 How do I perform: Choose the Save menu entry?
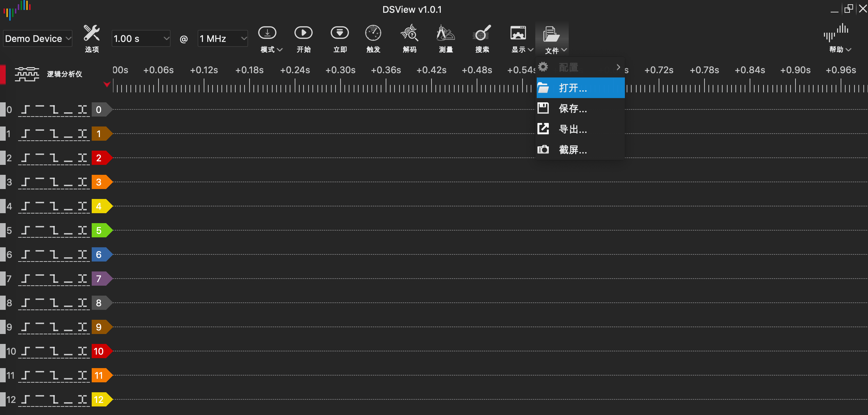pyautogui.click(x=573, y=108)
